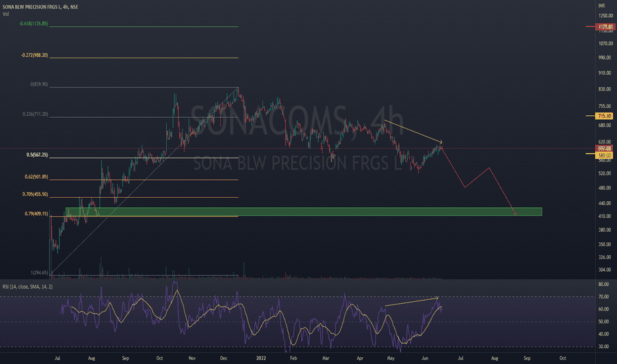Click the SONA BLW PRECISION FRGS L chart title
617x364 pixels.
pos(40,7)
